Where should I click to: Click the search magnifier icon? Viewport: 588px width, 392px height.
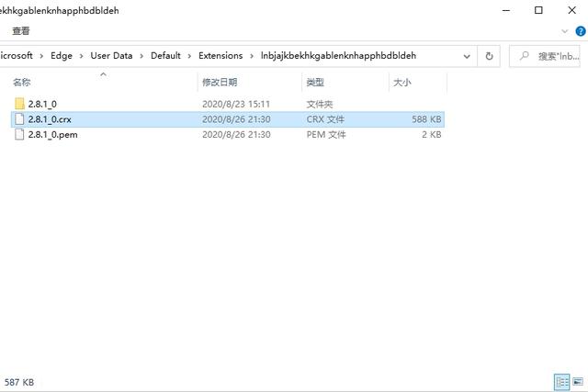tap(525, 56)
